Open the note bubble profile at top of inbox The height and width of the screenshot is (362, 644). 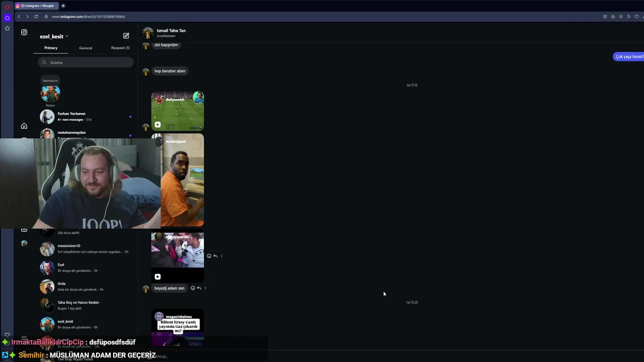pos(50,93)
